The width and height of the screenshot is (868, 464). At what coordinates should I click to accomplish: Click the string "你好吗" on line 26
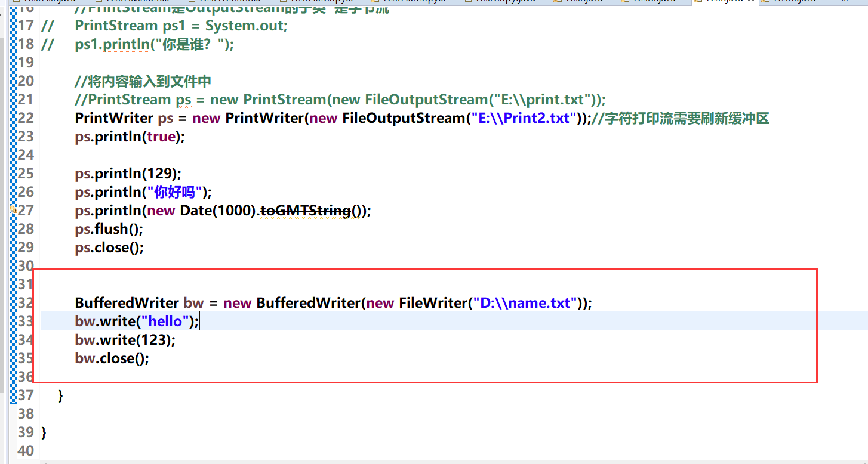click(176, 192)
